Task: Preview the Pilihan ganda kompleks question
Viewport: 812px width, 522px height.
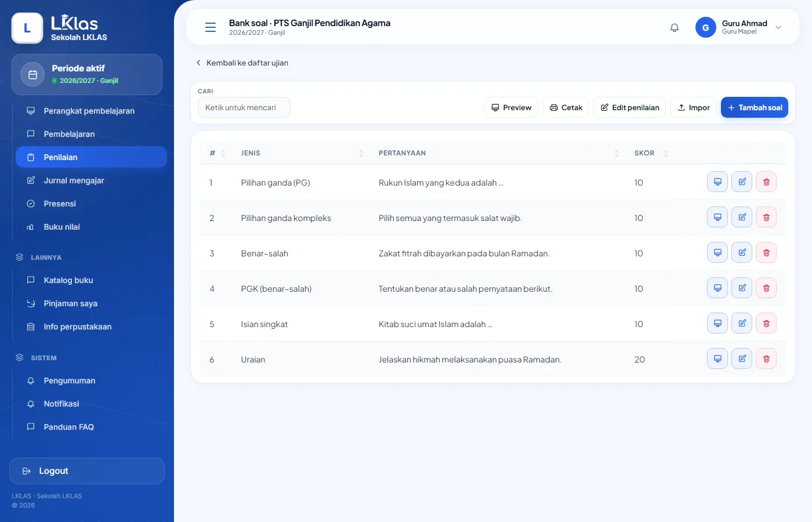Action: (x=717, y=217)
